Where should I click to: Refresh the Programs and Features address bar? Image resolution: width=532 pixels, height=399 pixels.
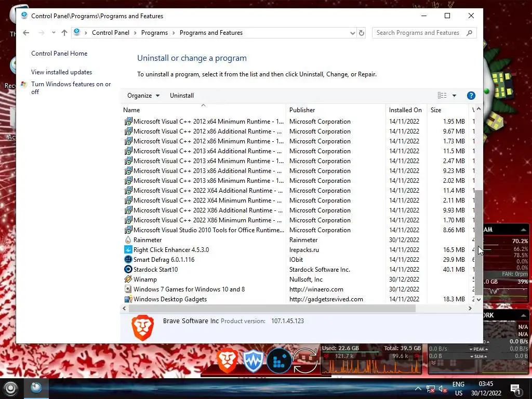(x=362, y=33)
